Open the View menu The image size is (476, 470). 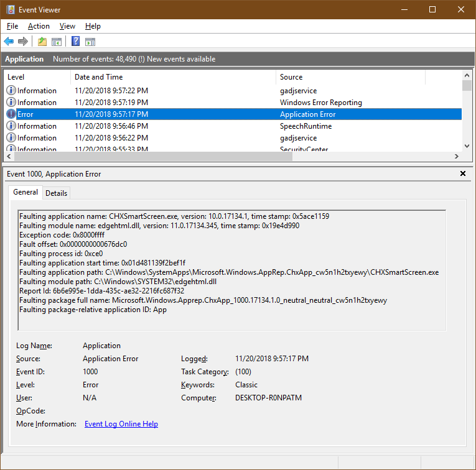(67, 26)
